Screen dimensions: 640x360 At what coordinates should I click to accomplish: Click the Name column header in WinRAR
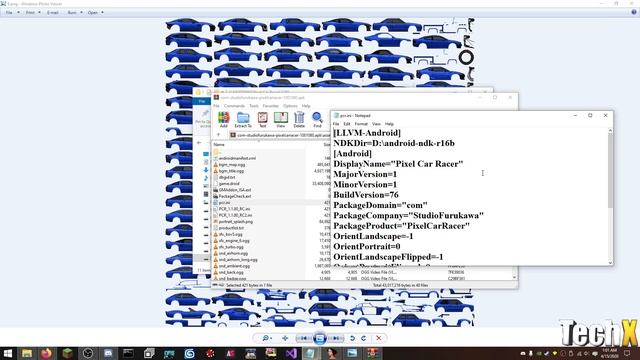tap(219, 145)
